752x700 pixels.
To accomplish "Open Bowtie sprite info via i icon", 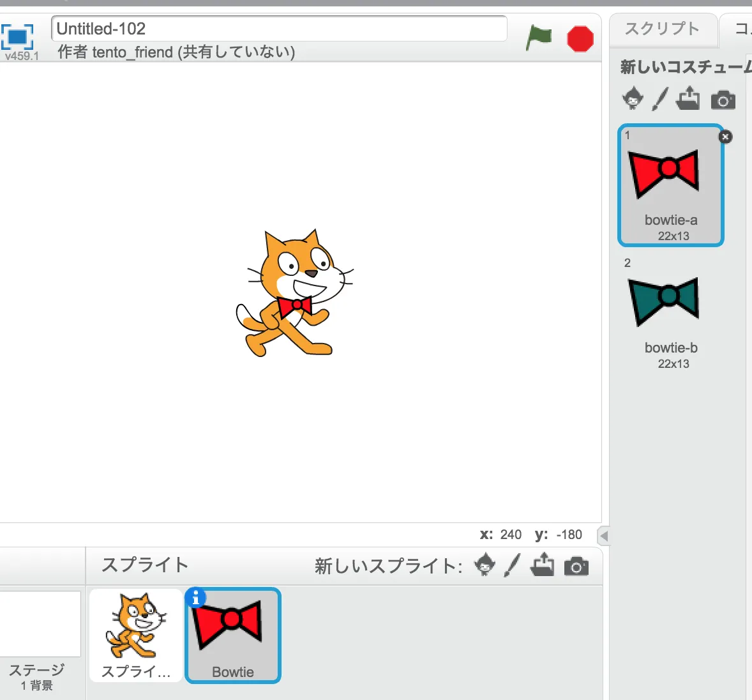I will click(x=195, y=598).
